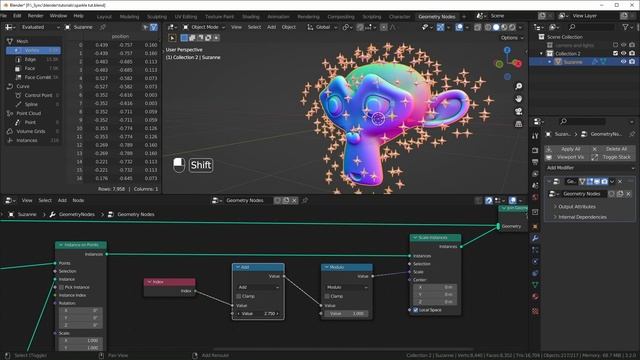
Task: Open the Object Data green triangle tab
Action: coord(535,285)
